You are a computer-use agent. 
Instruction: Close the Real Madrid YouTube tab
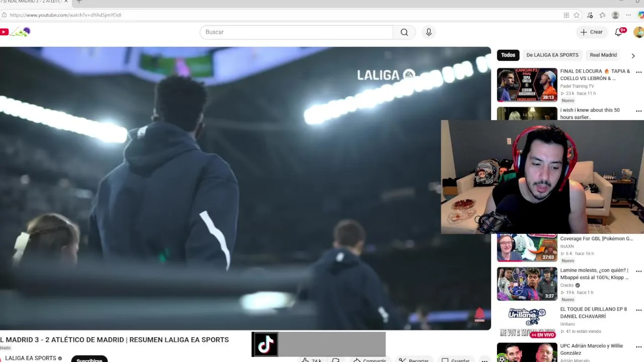coord(66,2)
